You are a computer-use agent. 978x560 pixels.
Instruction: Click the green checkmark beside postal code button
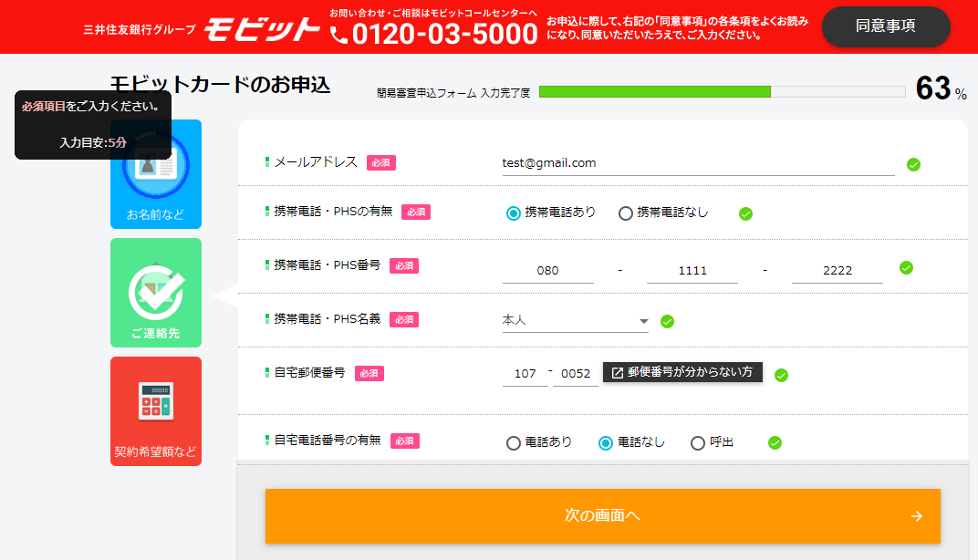click(781, 376)
